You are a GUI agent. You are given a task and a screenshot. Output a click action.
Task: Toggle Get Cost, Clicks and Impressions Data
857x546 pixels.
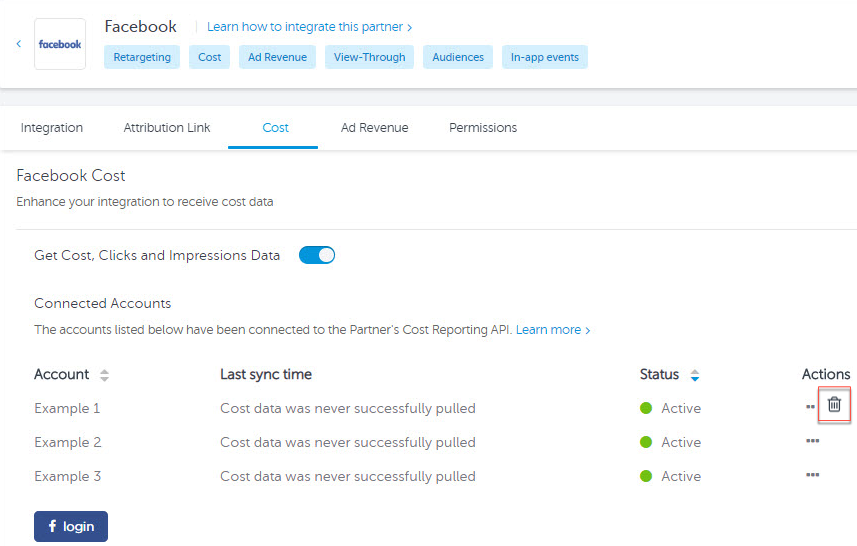pyautogui.click(x=317, y=255)
